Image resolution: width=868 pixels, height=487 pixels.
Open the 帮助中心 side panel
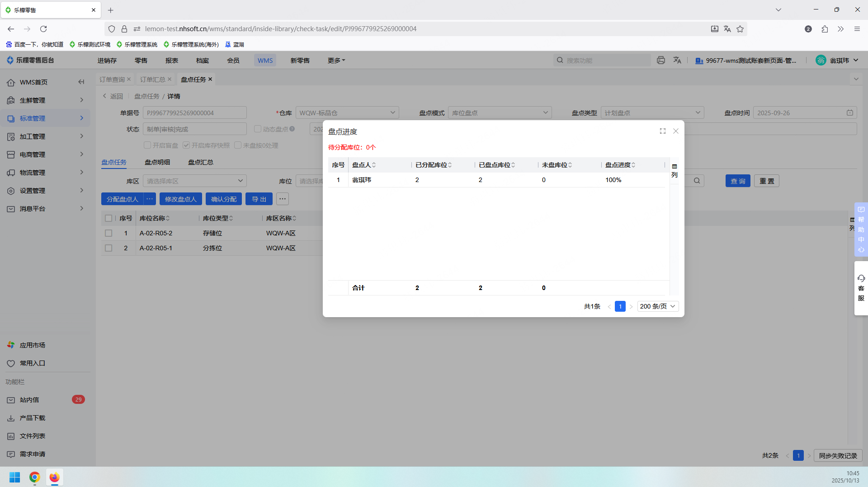tap(861, 230)
